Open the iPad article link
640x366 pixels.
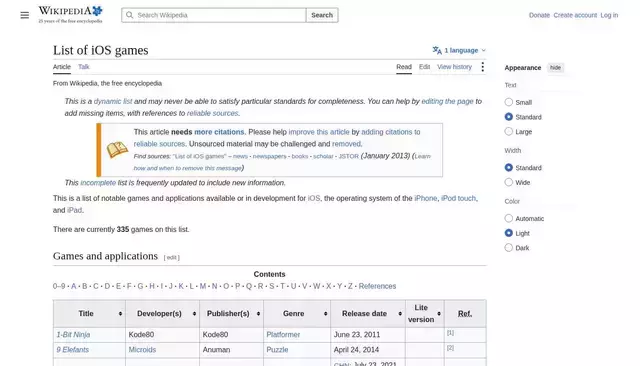(74, 210)
